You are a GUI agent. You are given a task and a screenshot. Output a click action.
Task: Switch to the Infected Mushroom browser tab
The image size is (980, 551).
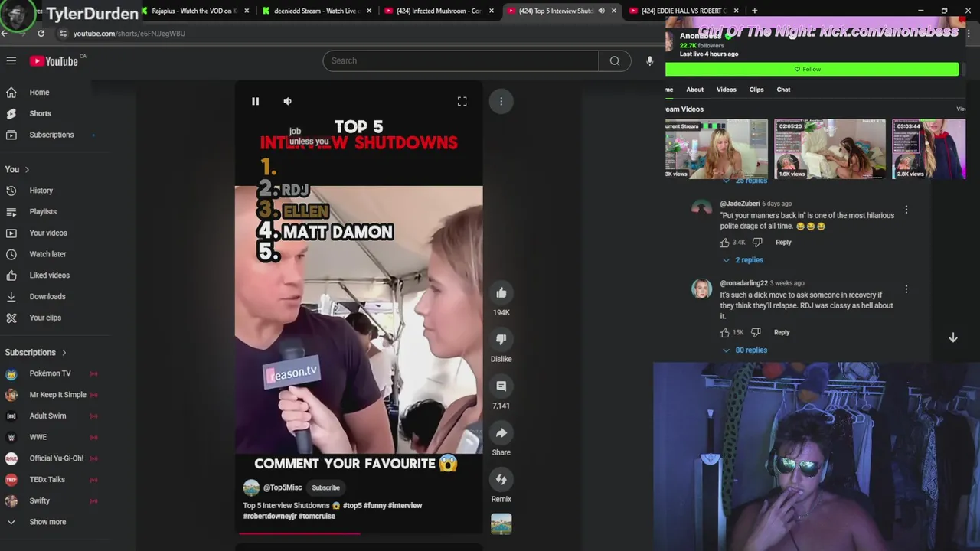438,11
